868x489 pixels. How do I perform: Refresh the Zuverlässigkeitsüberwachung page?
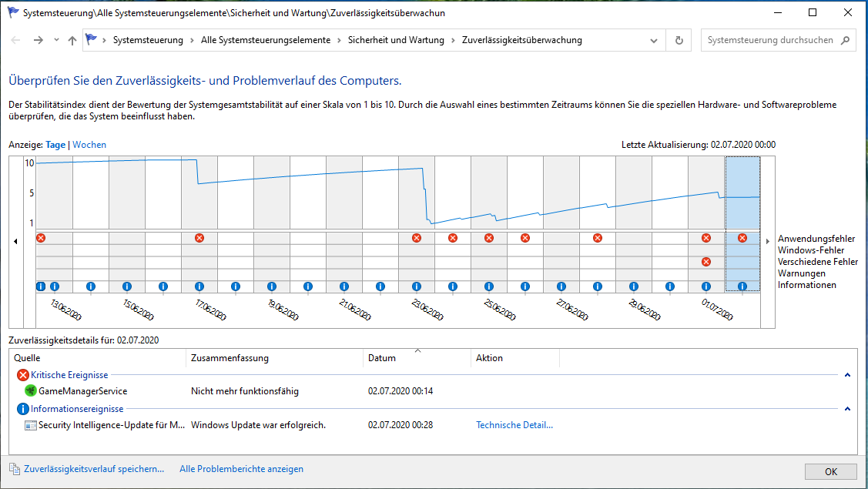679,40
